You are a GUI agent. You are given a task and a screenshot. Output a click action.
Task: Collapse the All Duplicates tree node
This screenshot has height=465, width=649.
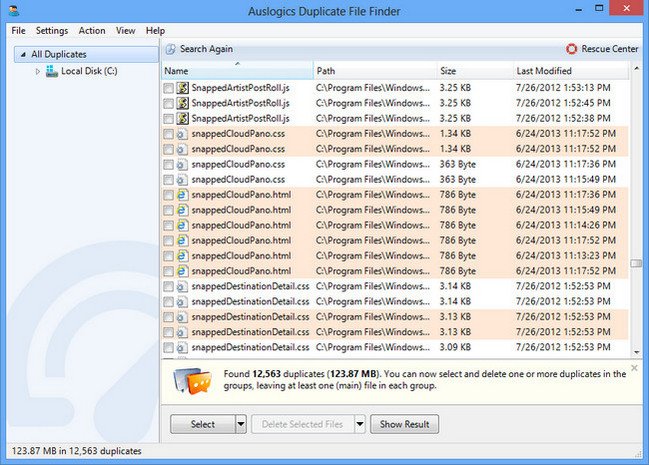[x=23, y=54]
